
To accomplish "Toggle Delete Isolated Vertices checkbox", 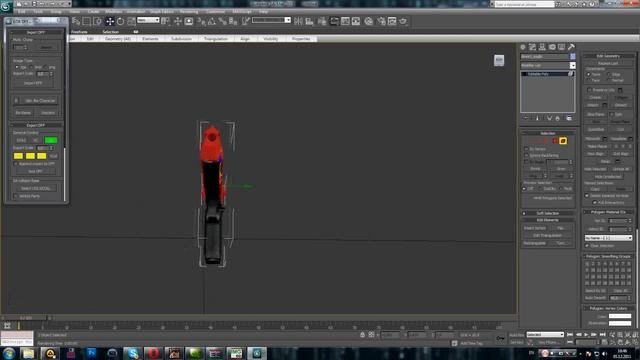I will (587, 196).
